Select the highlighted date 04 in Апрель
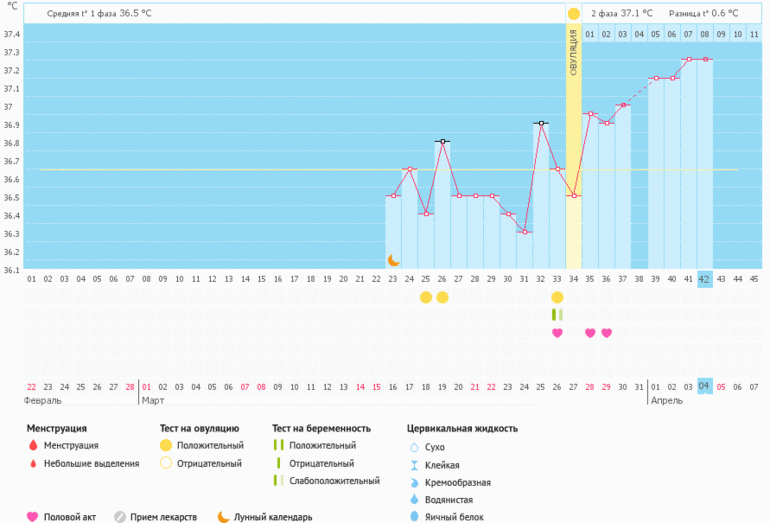Screen dimensions: 770x523 704,386
